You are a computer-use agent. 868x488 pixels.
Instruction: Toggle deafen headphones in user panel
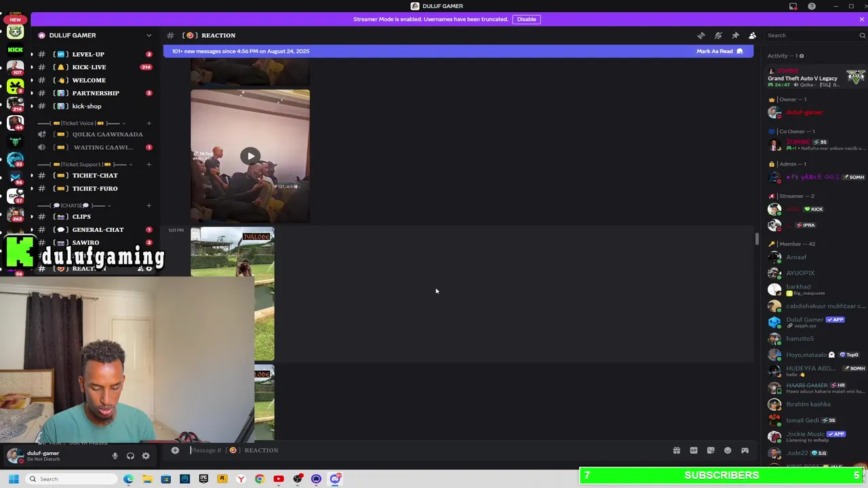pos(130,456)
